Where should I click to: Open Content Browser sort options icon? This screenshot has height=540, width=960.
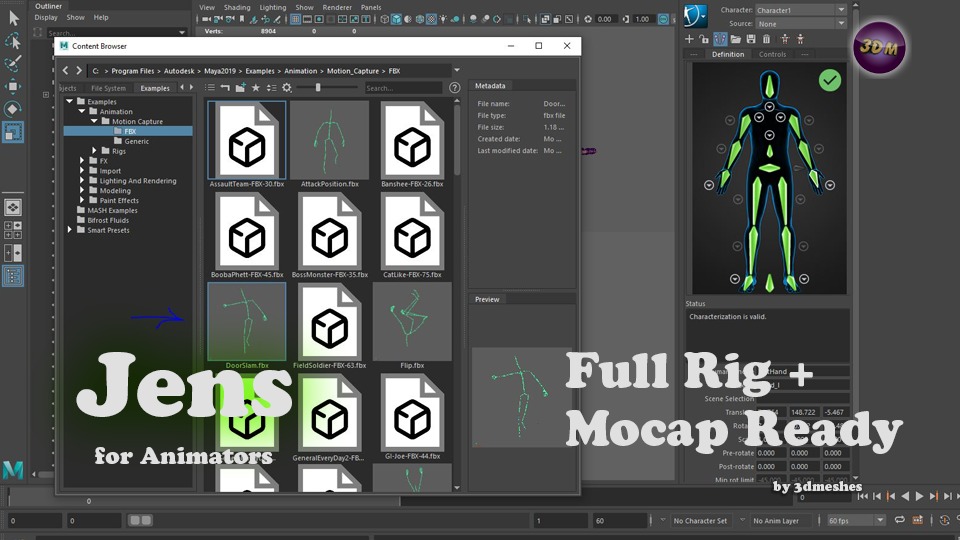click(271, 88)
